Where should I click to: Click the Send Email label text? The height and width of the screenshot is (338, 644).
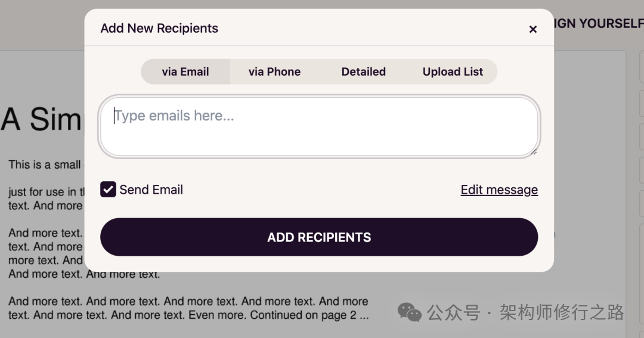tap(151, 190)
